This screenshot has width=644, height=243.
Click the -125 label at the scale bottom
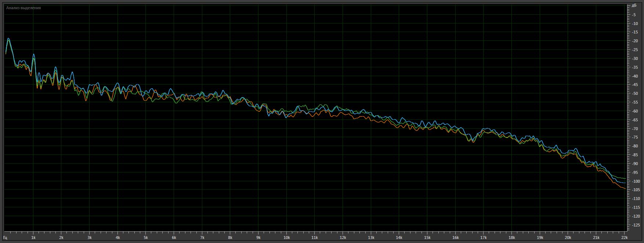tap(634, 225)
